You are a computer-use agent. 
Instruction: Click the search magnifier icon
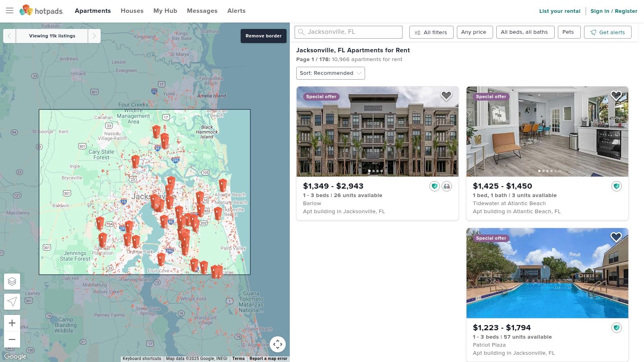pyautogui.click(x=301, y=32)
